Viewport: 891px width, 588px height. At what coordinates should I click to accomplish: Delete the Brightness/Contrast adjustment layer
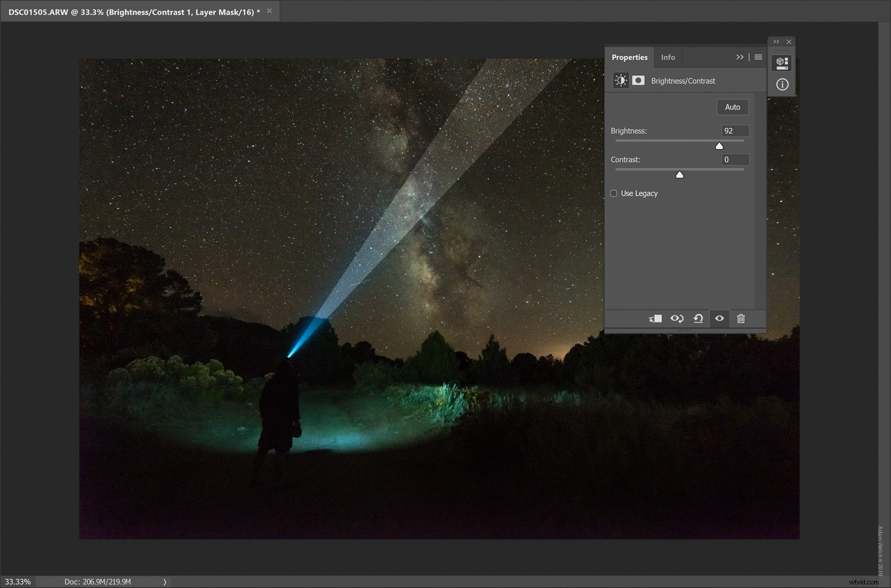click(x=741, y=319)
